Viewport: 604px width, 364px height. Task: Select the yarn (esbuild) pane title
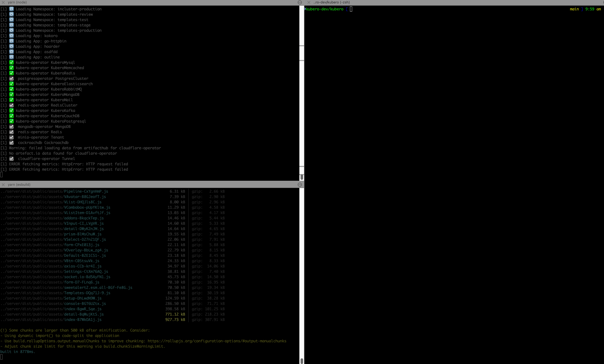pyautogui.click(x=19, y=185)
